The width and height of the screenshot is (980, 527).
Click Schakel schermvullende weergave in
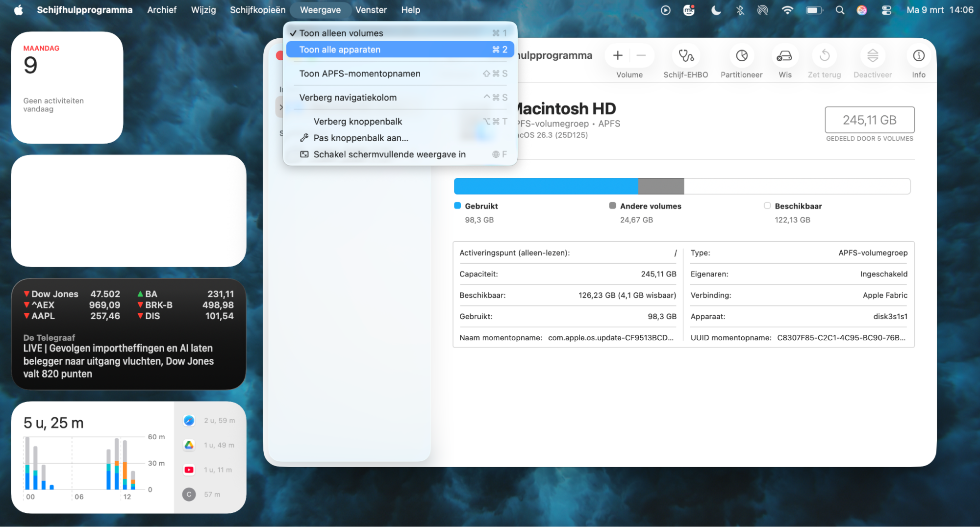389,154
